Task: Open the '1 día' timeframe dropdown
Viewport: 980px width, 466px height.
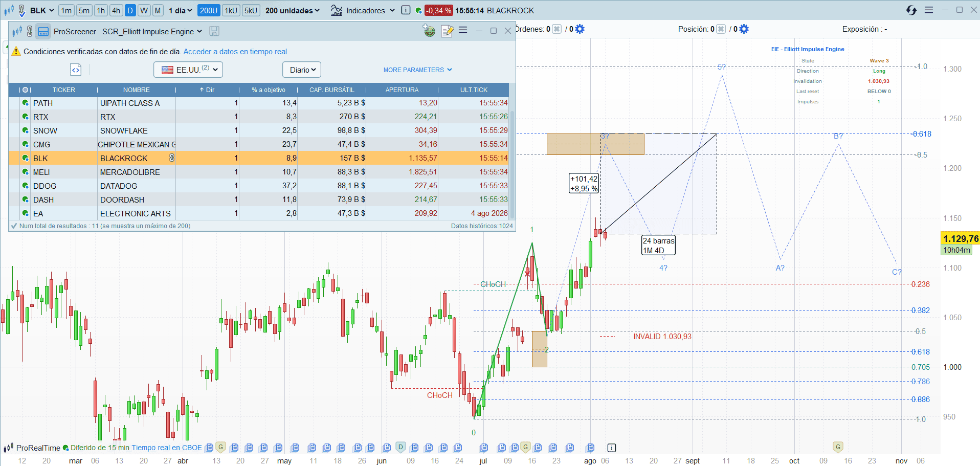Action: [181, 10]
